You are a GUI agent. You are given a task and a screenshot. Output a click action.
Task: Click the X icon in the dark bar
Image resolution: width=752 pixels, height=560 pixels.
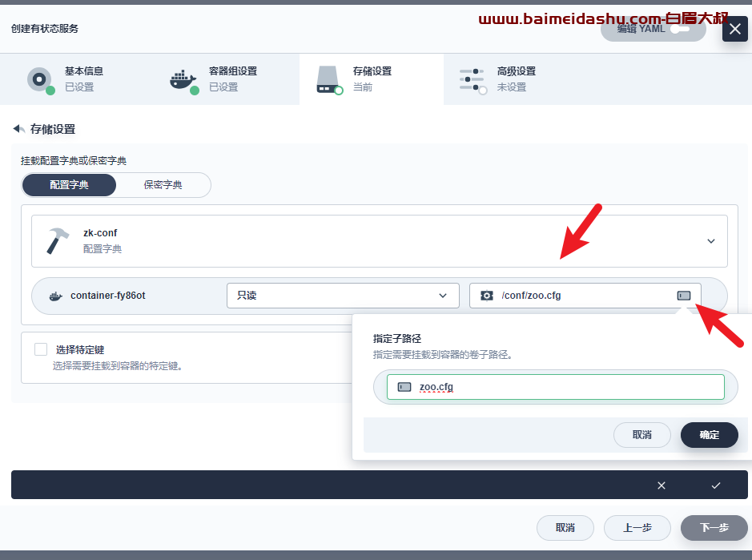(x=662, y=485)
